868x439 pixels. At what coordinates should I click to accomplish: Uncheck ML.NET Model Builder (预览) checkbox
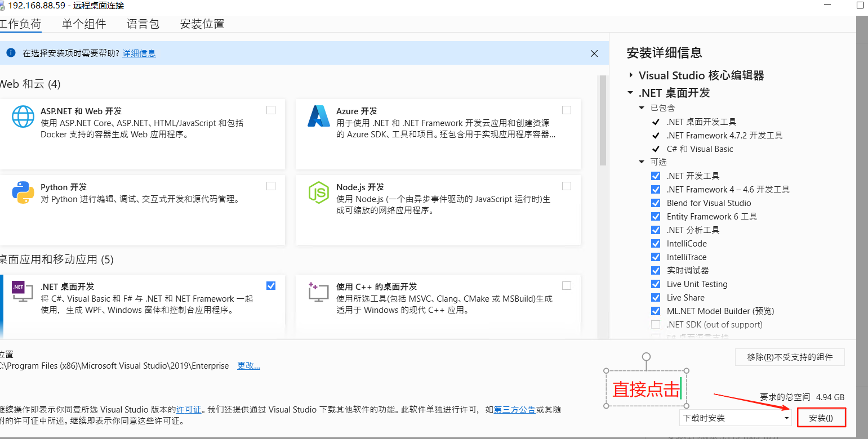656,311
